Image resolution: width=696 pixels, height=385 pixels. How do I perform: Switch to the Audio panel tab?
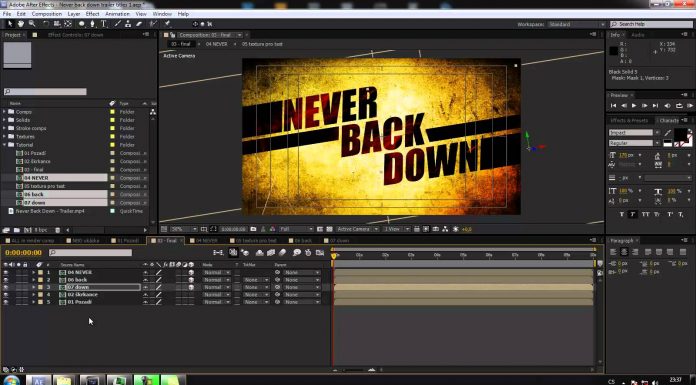[x=637, y=35]
